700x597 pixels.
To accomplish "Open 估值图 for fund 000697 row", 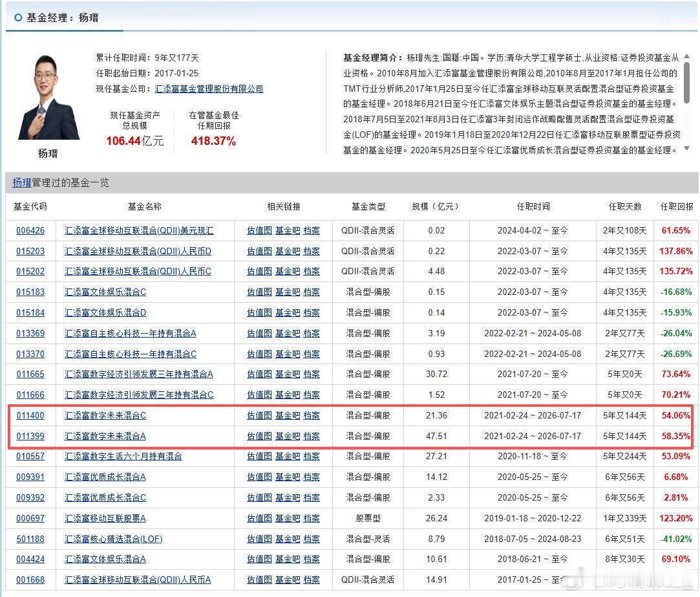I will tap(259, 518).
